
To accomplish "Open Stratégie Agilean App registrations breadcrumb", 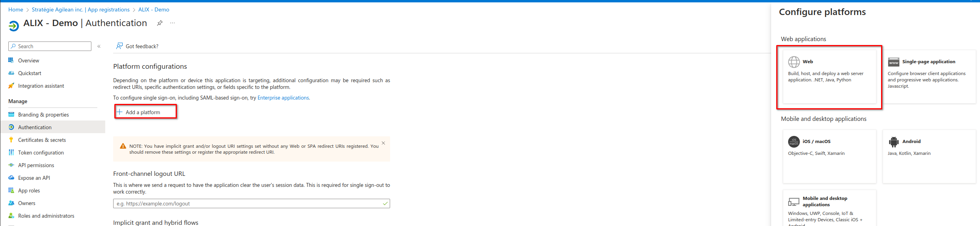I will [x=81, y=9].
